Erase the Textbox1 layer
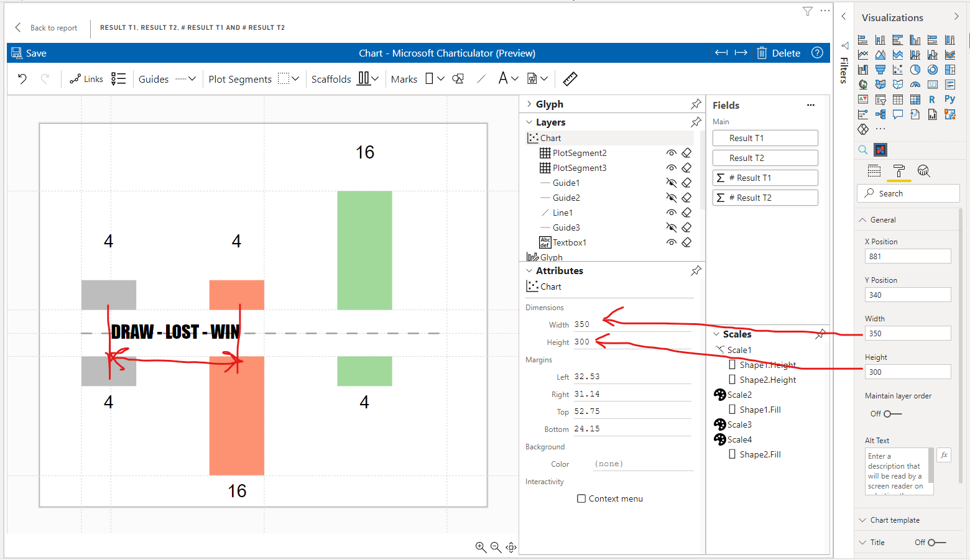 [686, 242]
